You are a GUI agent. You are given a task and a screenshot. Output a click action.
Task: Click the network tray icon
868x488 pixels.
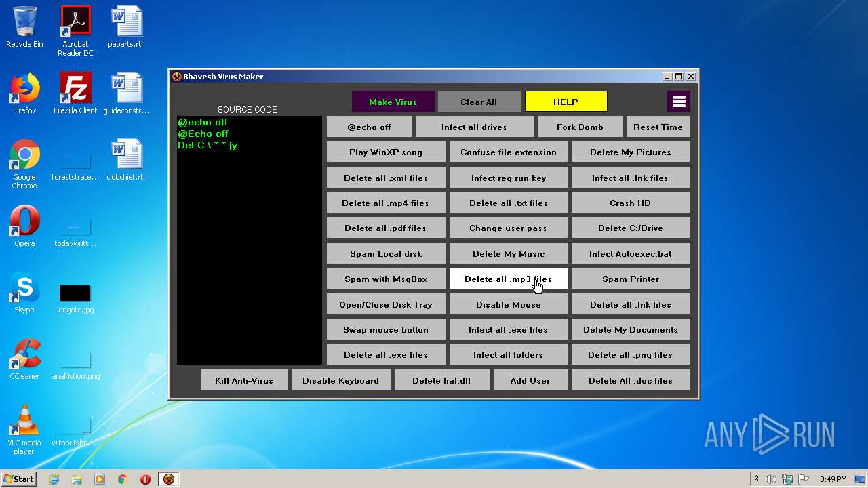pyautogui.click(x=787, y=479)
